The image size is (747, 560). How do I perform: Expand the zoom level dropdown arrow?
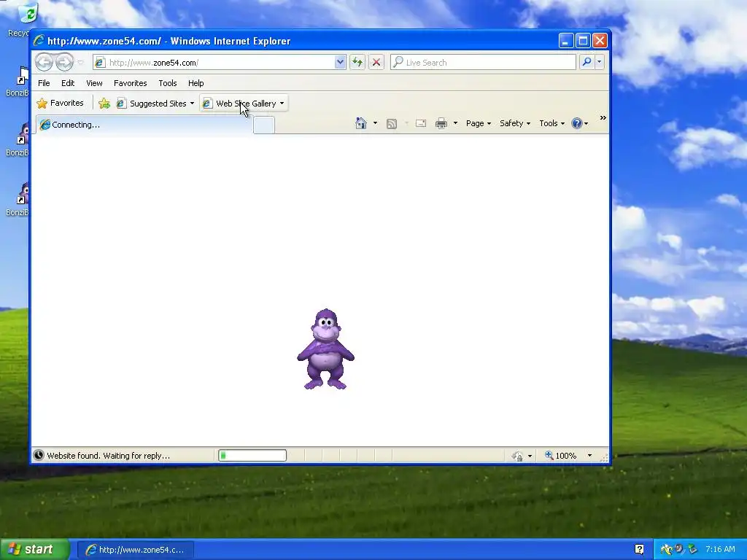pos(589,456)
